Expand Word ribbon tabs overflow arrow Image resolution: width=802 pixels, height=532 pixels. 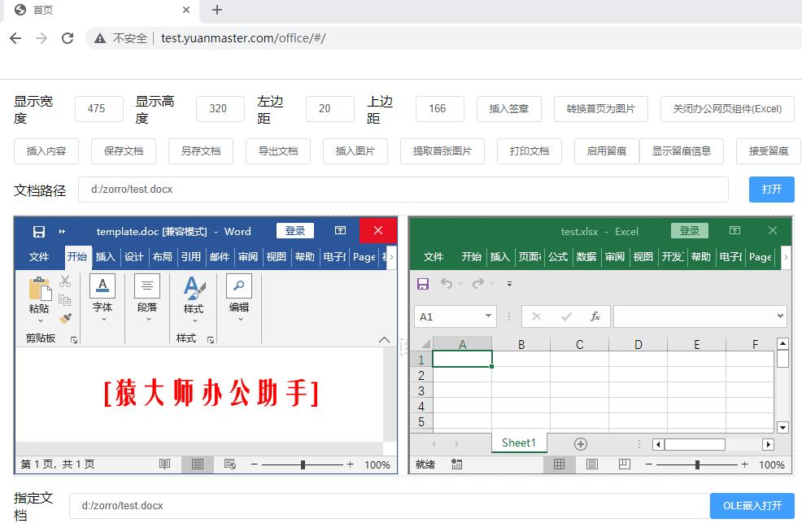(x=392, y=257)
